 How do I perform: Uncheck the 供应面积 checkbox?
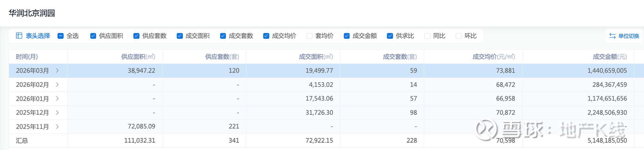[x=93, y=36]
